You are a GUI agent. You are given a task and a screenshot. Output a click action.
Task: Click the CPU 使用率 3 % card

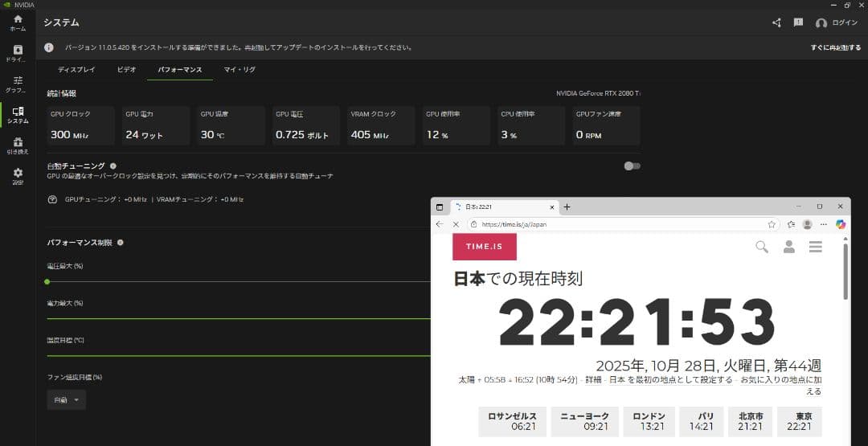point(531,125)
